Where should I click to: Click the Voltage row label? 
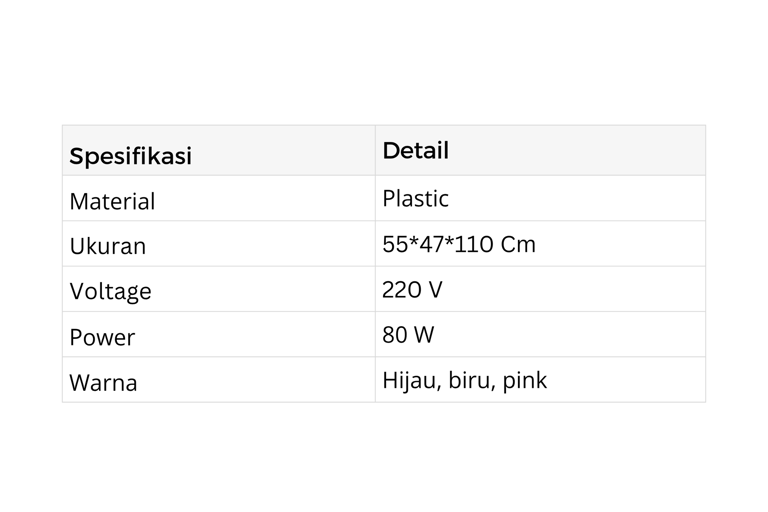(x=110, y=291)
